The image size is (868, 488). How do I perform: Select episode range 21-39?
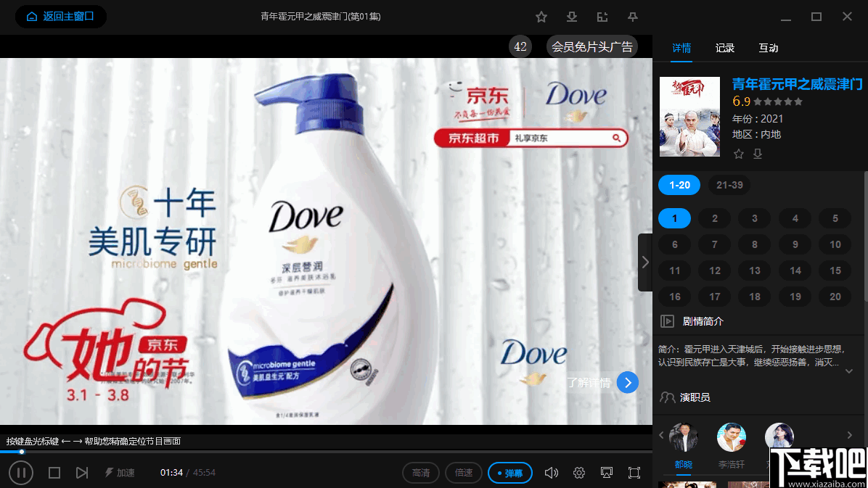[729, 185]
